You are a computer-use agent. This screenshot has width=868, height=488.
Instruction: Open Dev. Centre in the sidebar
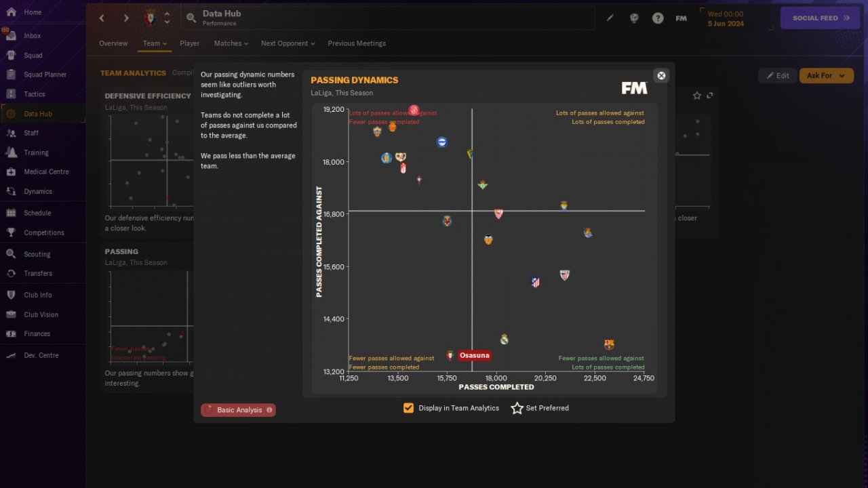click(41, 355)
